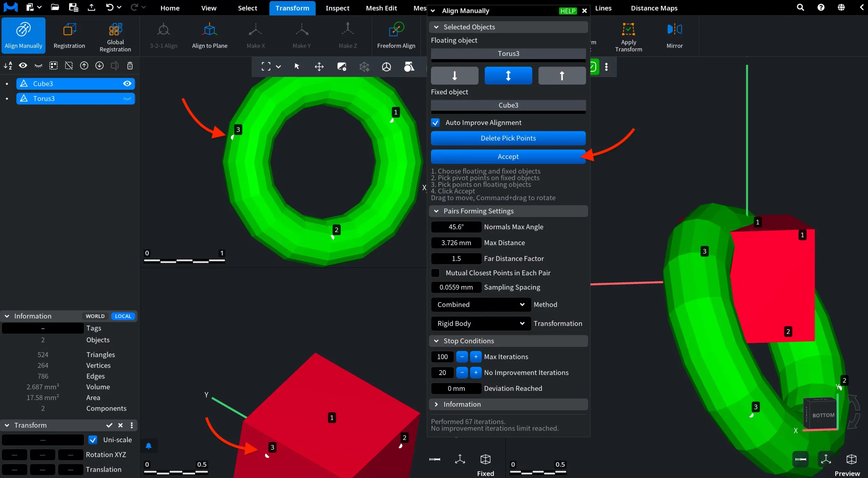Uncheck Auto Improve Alignment
This screenshot has height=478, width=868.
(x=435, y=123)
